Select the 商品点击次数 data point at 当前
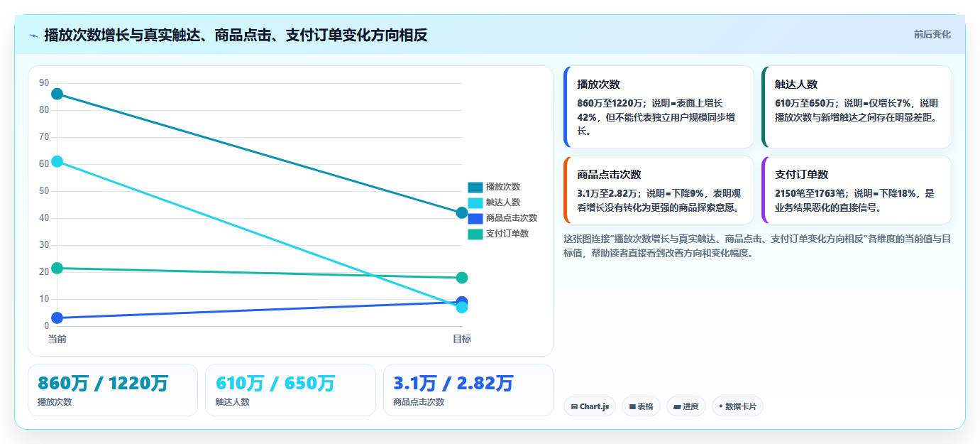Screen dimensions: 980x444 [57, 318]
